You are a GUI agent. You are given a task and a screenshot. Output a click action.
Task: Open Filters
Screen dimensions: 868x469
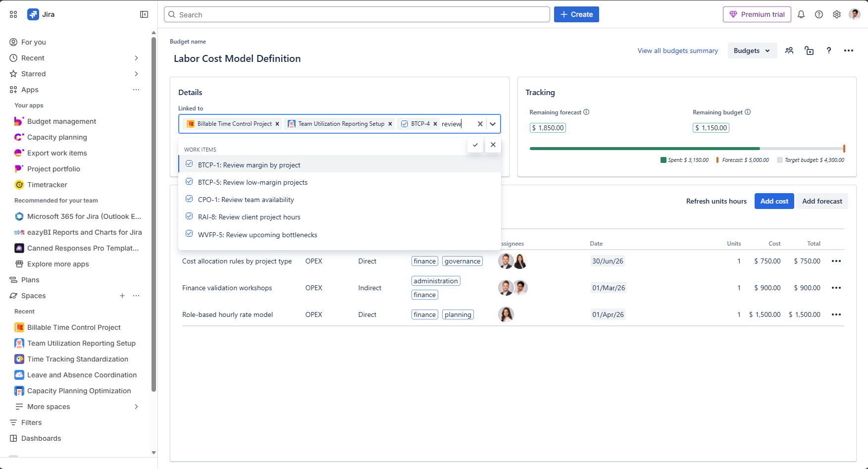(x=31, y=422)
